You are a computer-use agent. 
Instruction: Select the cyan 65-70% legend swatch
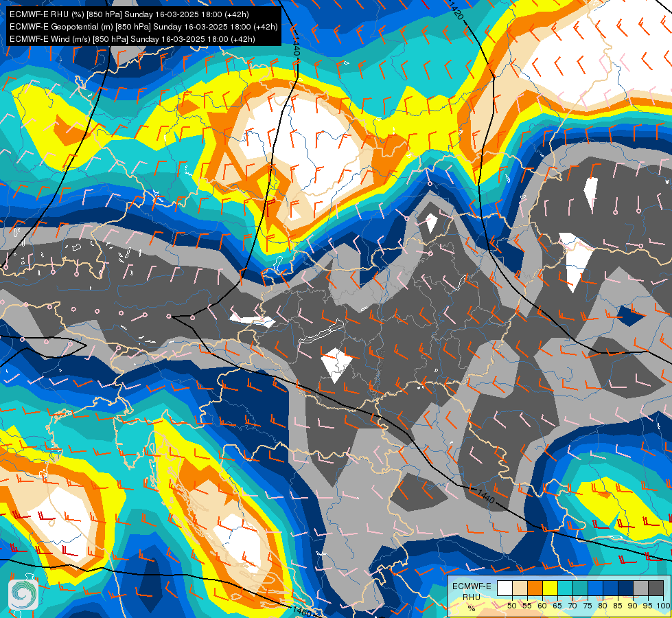point(566,588)
